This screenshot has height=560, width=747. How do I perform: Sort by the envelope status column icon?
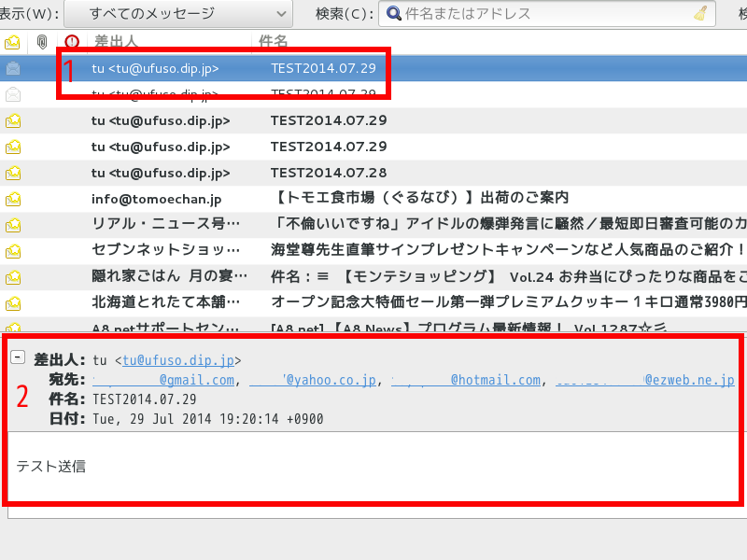coord(12,42)
